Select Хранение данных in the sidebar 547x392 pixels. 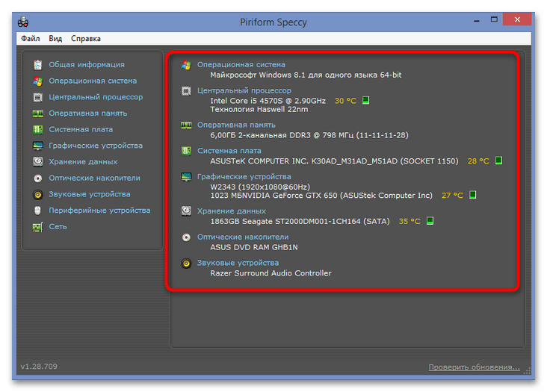83,162
